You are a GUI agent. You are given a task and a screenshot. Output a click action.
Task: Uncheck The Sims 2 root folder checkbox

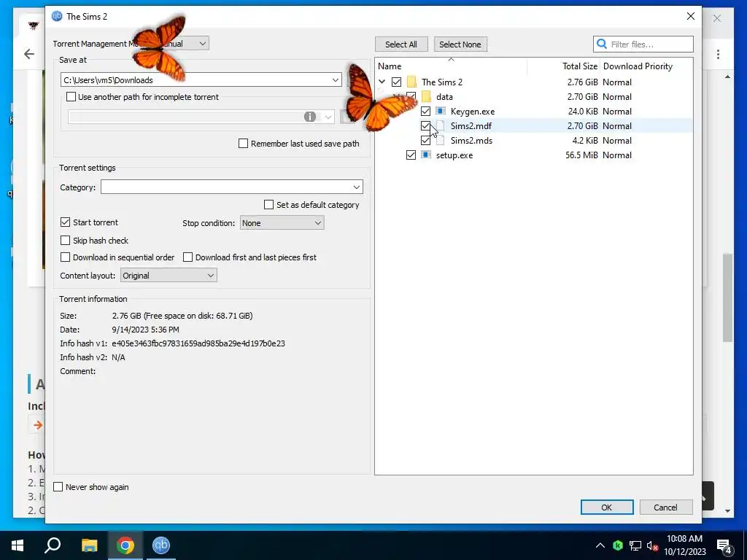coord(396,82)
